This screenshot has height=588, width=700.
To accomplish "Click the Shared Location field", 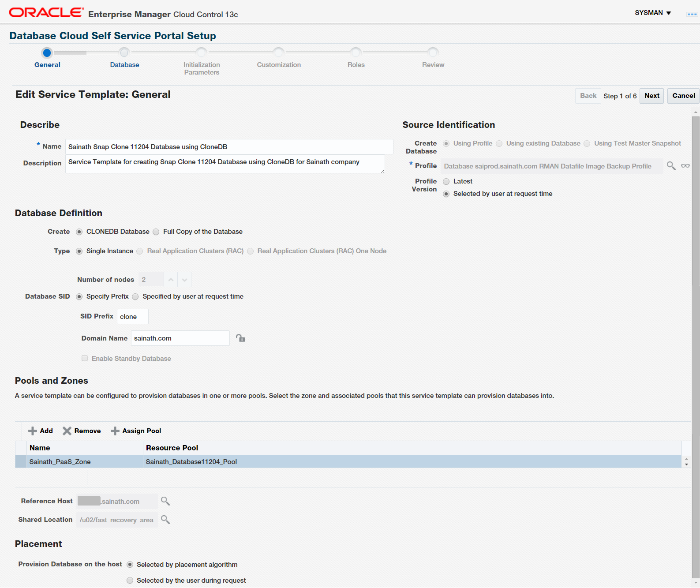I will click(117, 520).
